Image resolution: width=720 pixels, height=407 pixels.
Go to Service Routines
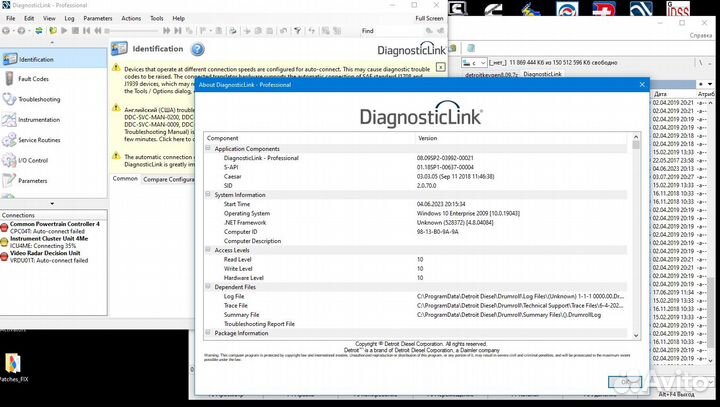pyautogui.click(x=40, y=140)
